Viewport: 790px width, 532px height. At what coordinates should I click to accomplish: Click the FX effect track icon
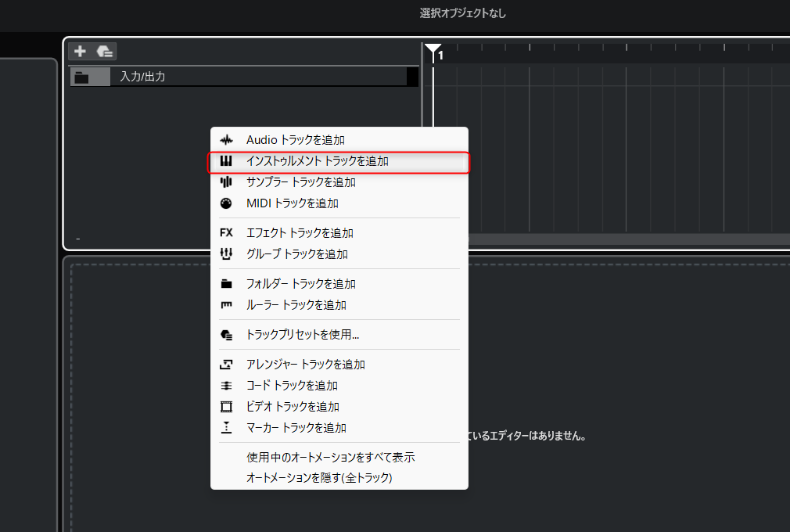coord(226,233)
